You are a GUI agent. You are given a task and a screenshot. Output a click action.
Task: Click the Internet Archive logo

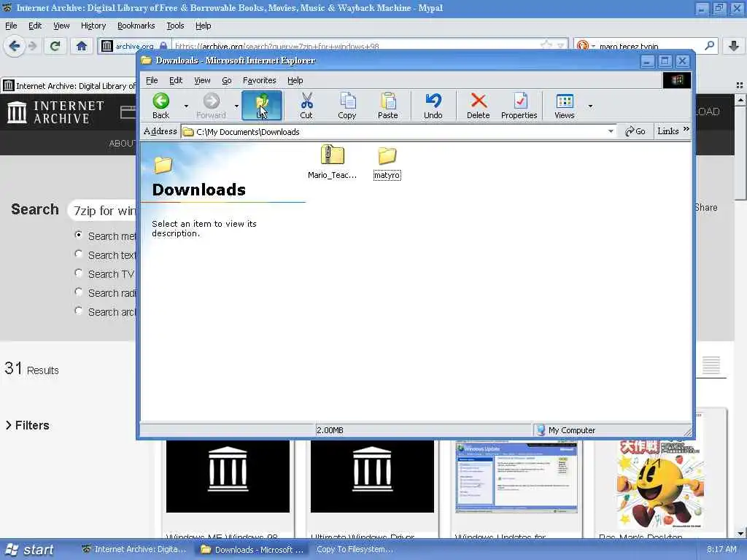tap(55, 112)
